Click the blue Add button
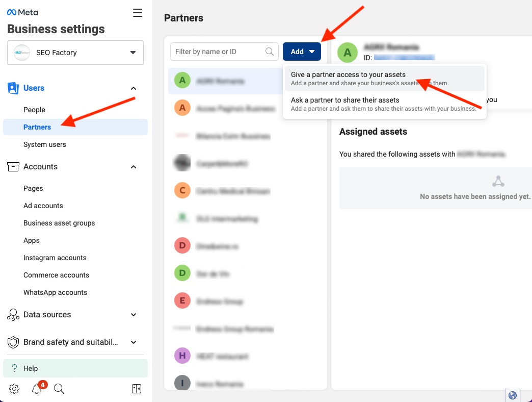This screenshot has width=532, height=402. coord(302,52)
